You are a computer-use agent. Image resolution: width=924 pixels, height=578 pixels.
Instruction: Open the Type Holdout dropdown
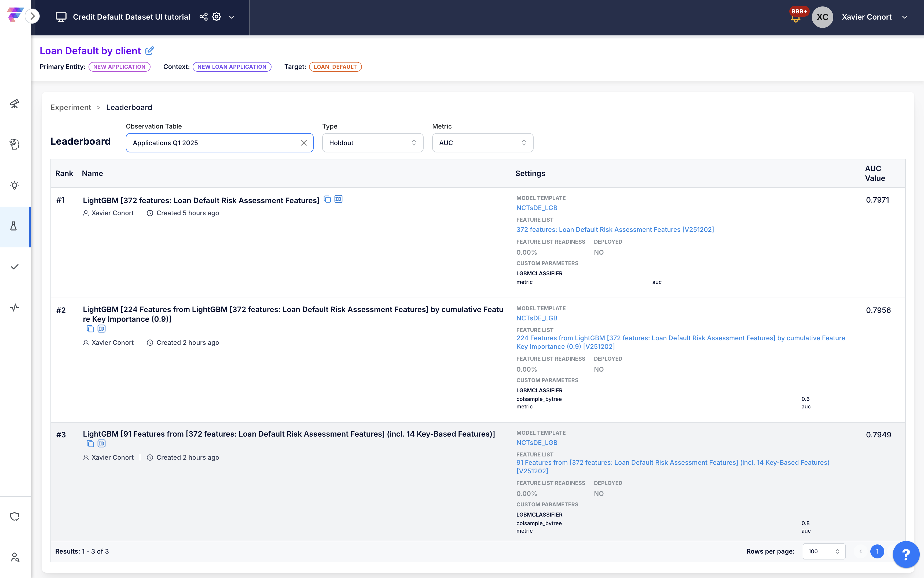(372, 142)
